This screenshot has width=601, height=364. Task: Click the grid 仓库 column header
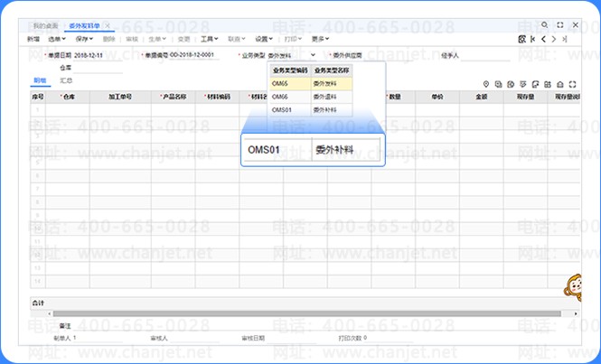coord(68,97)
